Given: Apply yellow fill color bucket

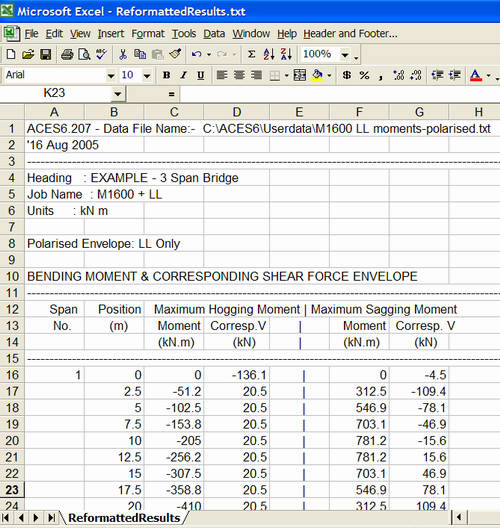Looking at the screenshot, I should click(x=317, y=75).
